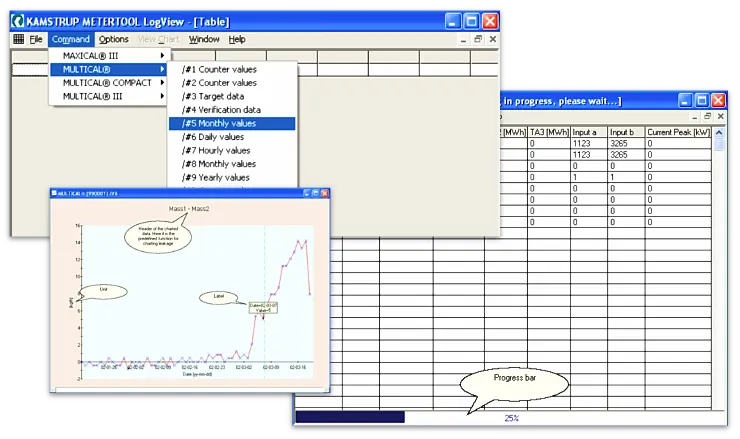The image size is (740, 439).
Task: Close the child table in LogView menu bar
Action: (x=493, y=39)
